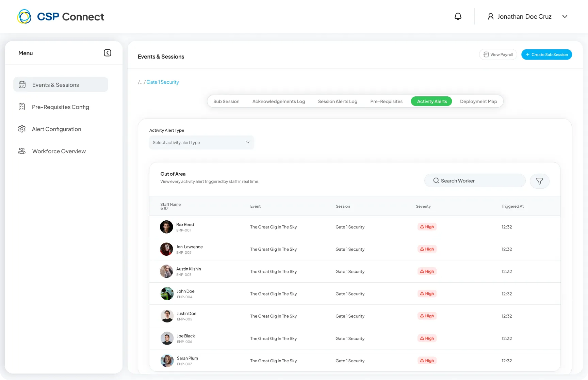
Task: Expand the Jonathan Doe Cruz user menu
Action: pyautogui.click(x=565, y=16)
